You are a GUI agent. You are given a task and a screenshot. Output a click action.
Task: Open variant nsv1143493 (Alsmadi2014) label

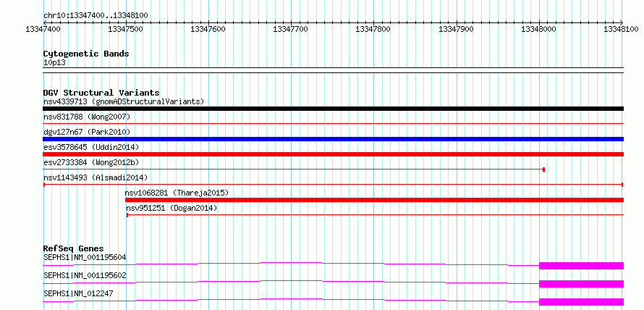click(96, 177)
